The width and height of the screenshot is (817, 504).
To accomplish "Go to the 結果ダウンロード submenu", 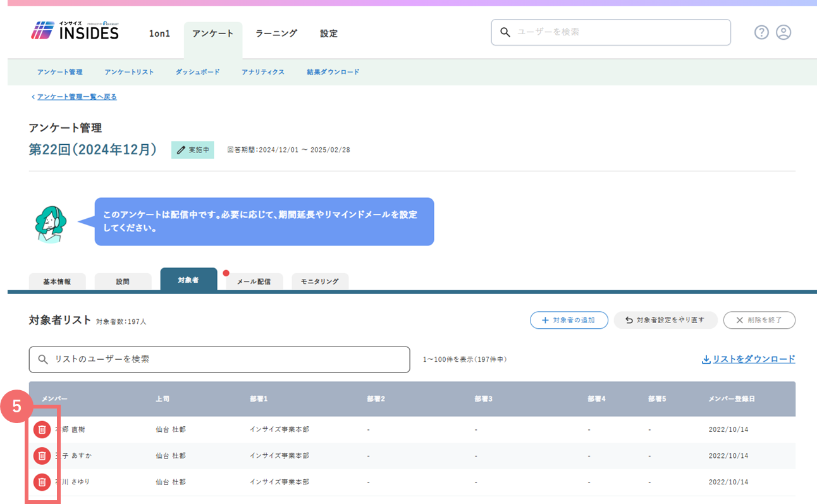I will pos(333,72).
